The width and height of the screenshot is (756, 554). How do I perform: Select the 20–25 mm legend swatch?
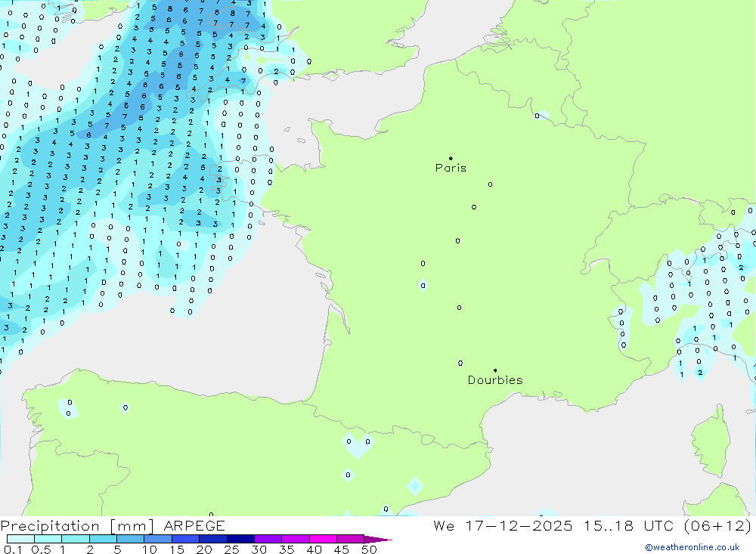213,539
